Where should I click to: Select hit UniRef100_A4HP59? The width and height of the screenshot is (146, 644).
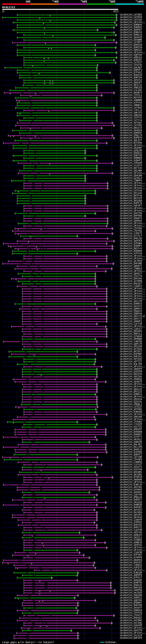coord(131,590)
